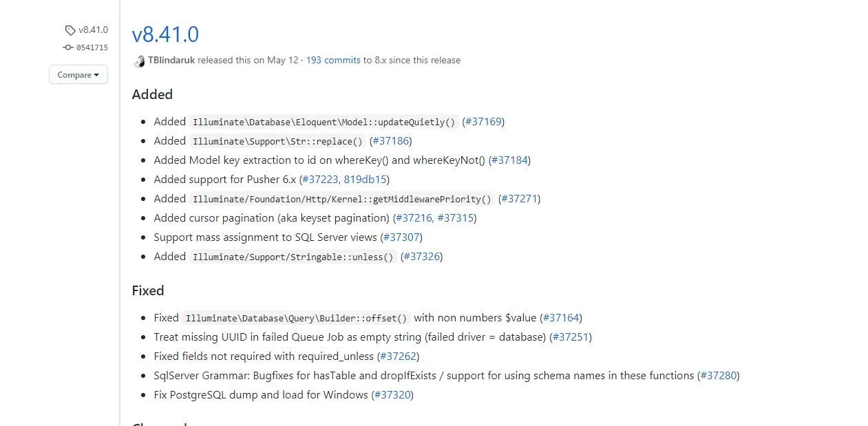Visit TBlindaruk's profile link
The width and height of the screenshot is (868, 426).
[171, 61]
